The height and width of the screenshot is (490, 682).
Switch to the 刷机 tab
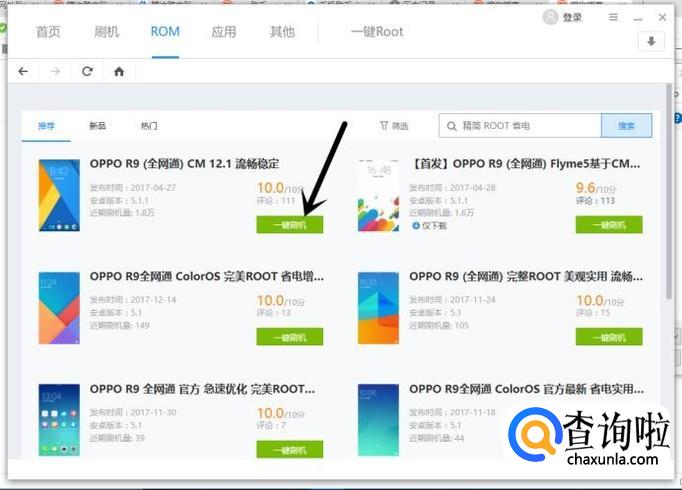coord(107,32)
